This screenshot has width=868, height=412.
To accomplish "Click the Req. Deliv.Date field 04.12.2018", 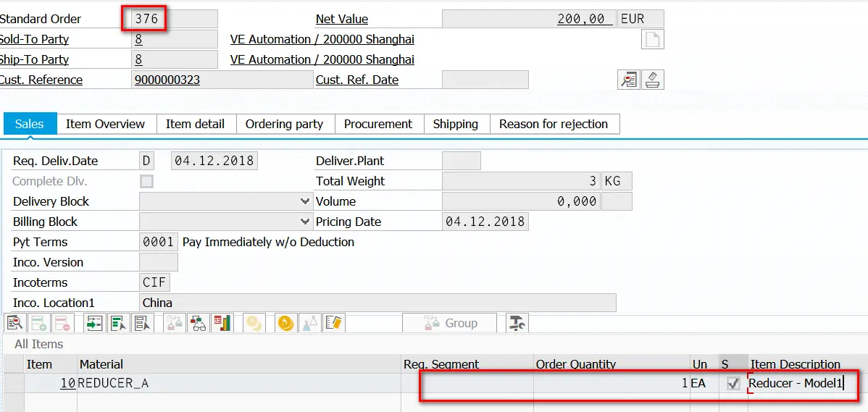I will pos(214,161).
